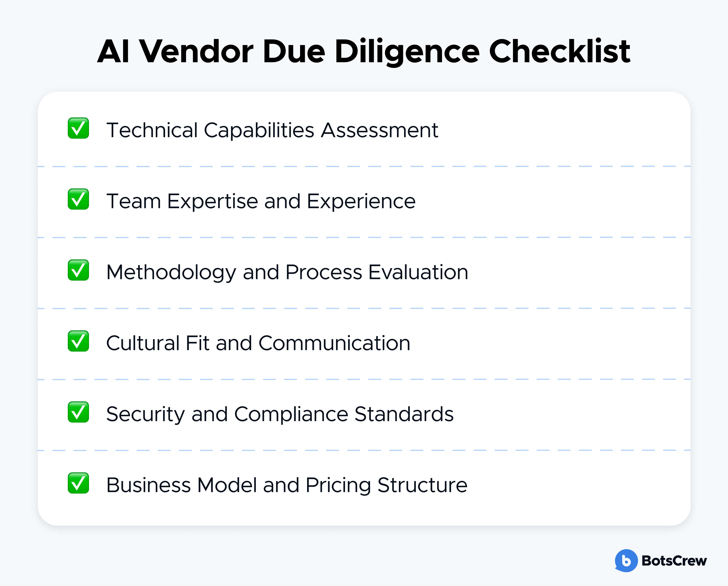Click the Cultural Fit and Communication text

point(258,343)
